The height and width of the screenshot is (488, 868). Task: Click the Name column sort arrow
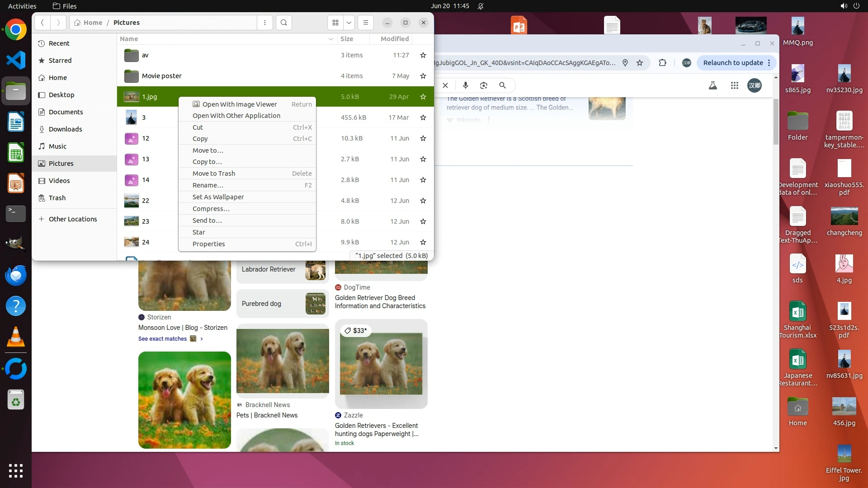pyautogui.click(x=331, y=39)
